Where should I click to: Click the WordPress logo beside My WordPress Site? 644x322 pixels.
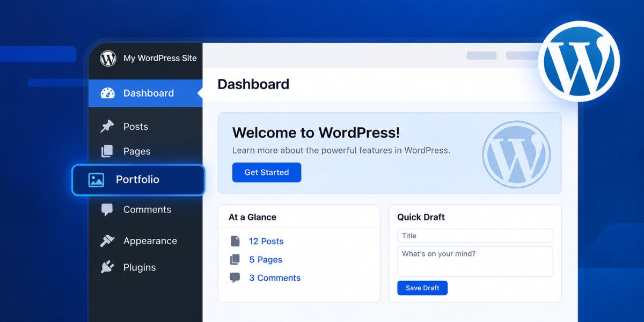coord(108,58)
